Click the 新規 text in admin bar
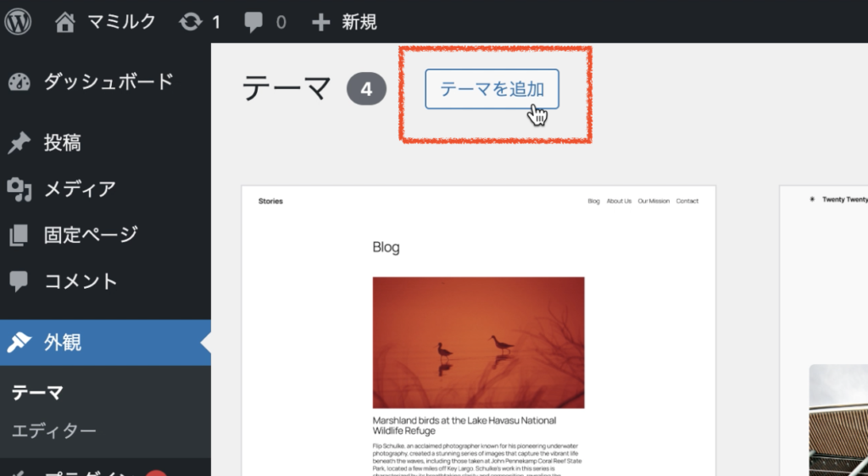 [x=359, y=22]
